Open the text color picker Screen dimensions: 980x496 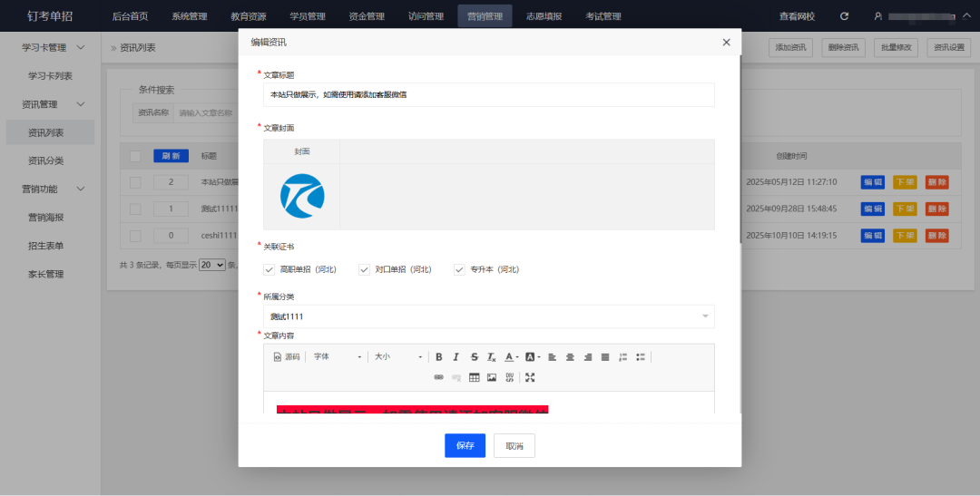tap(511, 357)
